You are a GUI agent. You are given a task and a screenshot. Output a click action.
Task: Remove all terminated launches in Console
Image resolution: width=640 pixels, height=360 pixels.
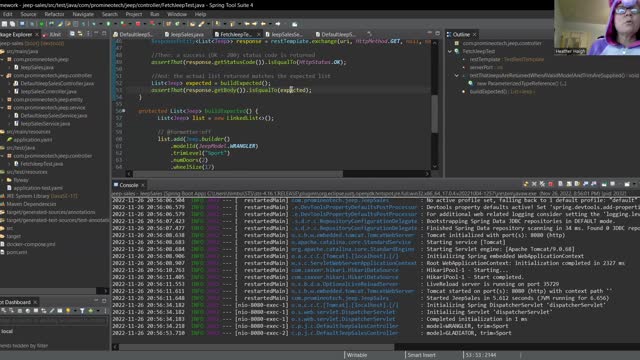tap(542, 184)
